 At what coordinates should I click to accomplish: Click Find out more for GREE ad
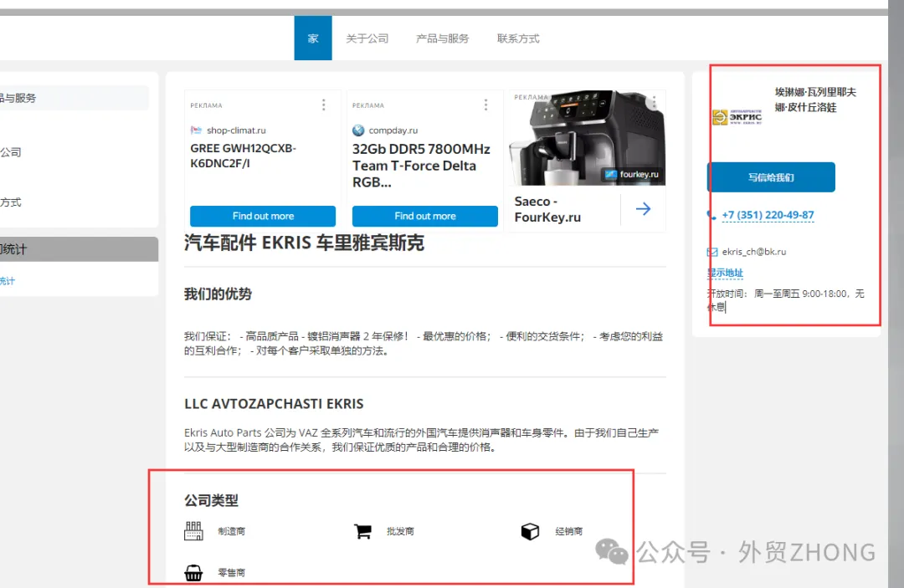click(263, 216)
